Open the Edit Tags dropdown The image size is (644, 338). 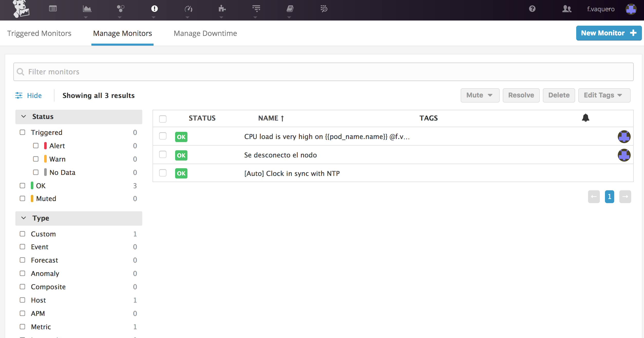604,95
